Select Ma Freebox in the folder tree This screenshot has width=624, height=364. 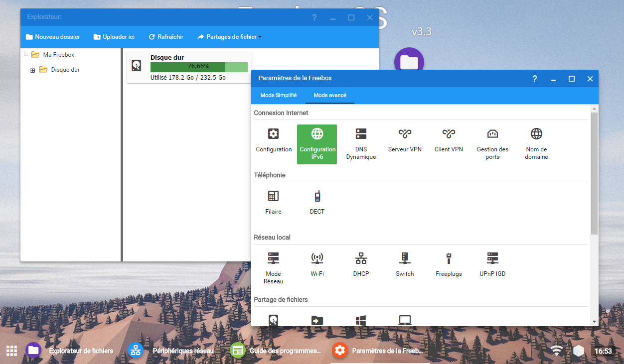[x=59, y=55]
